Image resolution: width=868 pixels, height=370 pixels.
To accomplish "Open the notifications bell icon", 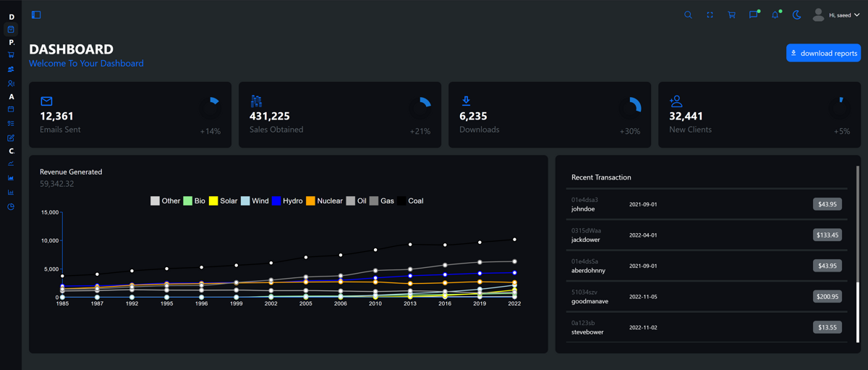I will (775, 14).
